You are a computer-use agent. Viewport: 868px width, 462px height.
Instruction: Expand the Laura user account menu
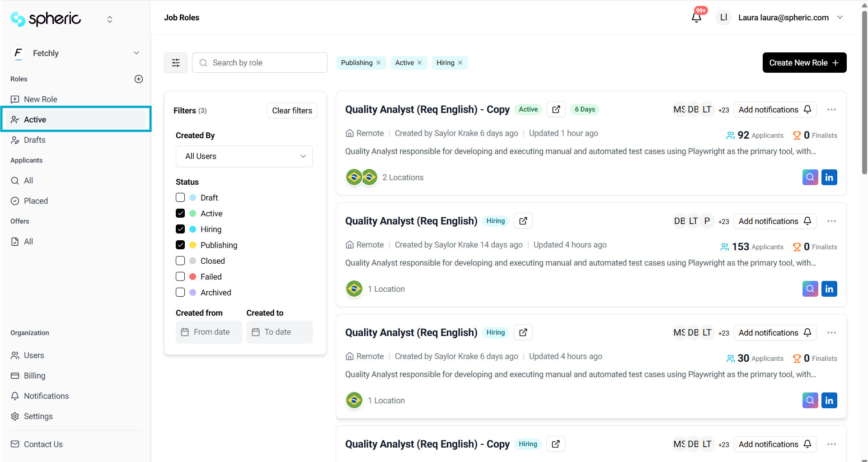click(x=840, y=18)
